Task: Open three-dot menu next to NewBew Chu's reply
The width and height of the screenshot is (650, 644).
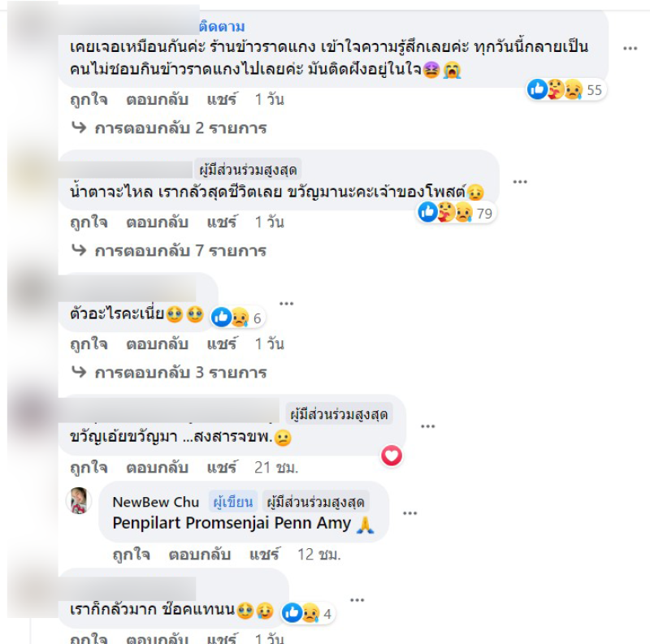Action: [x=410, y=513]
